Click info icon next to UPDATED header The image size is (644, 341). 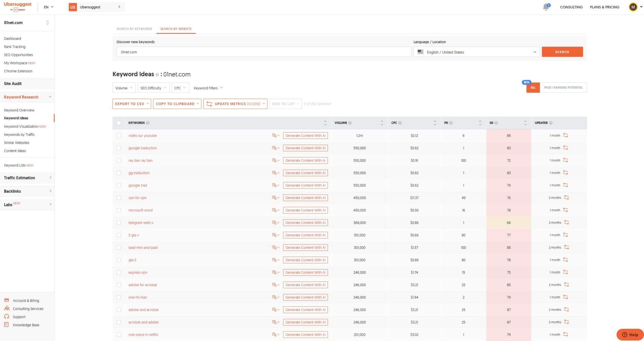coord(551,123)
